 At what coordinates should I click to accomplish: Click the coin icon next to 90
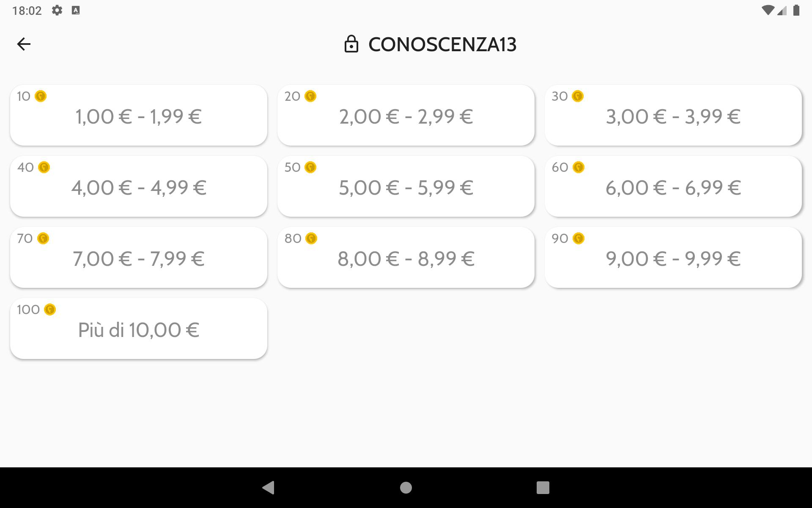point(578,238)
